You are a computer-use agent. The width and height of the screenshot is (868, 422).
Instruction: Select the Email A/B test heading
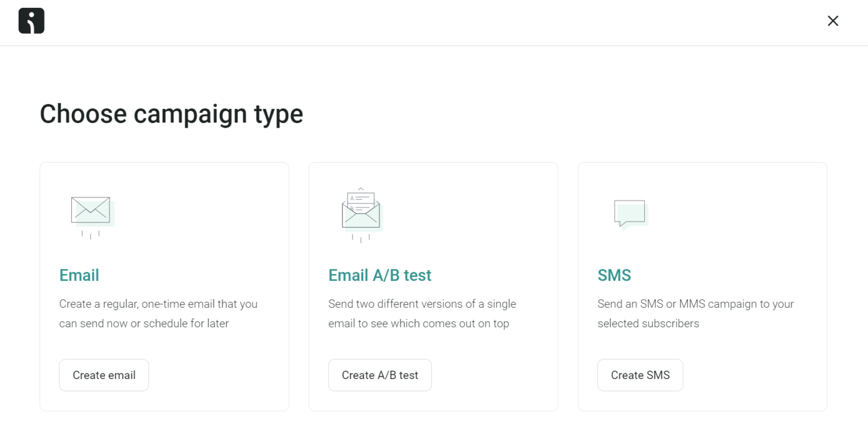(x=380, y=275)
